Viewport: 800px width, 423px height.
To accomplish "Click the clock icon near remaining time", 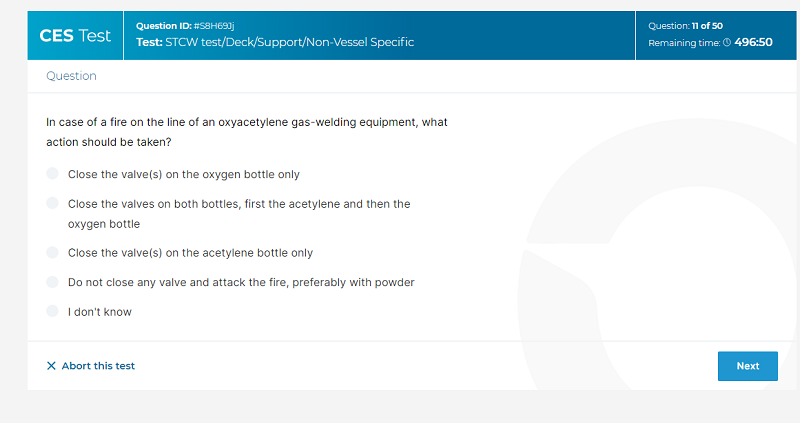I will [x=727, y=42].
